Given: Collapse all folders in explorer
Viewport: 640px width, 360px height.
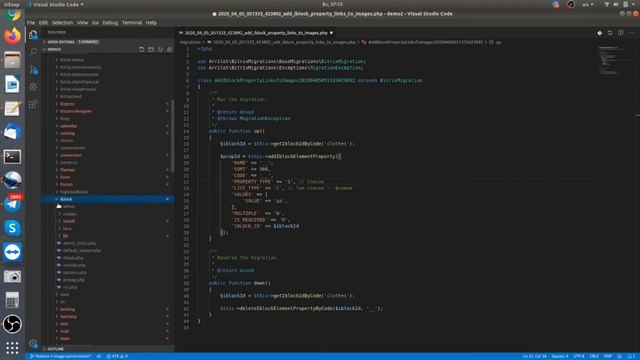Looking at the screenshot, I should [170, 49].
